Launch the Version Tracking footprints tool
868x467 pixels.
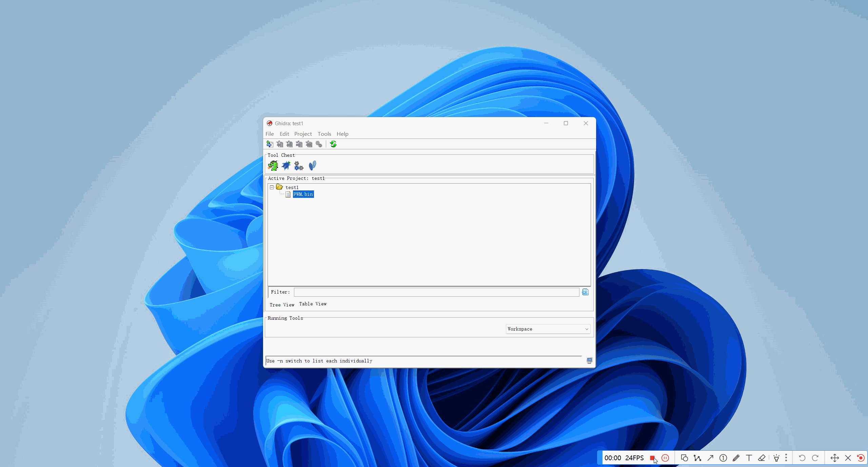(x=312, y=166)
